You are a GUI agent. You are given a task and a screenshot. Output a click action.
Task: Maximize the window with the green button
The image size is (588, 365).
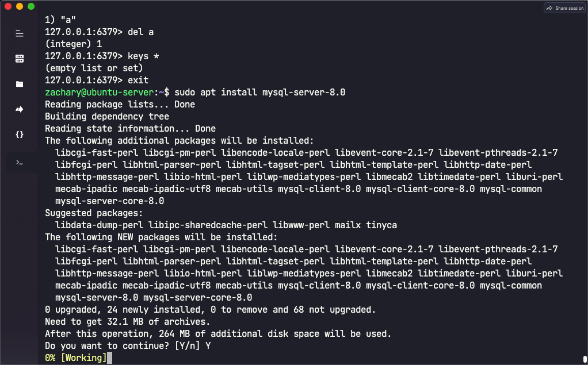coord(30,6)
